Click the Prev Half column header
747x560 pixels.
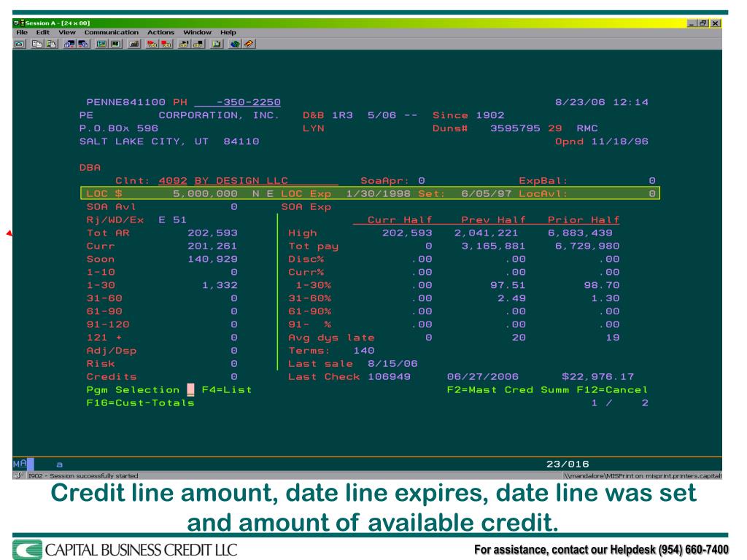pyautogui.click(x=493, y=220)
